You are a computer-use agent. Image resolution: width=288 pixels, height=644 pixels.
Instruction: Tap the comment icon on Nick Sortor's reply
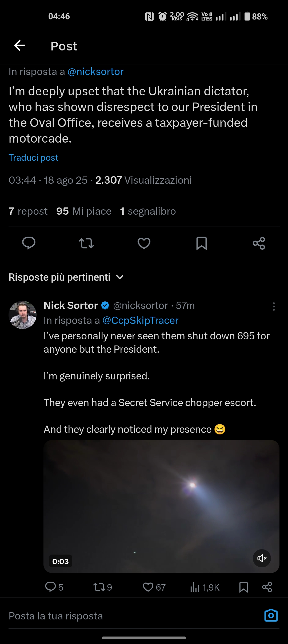[51, 587]
